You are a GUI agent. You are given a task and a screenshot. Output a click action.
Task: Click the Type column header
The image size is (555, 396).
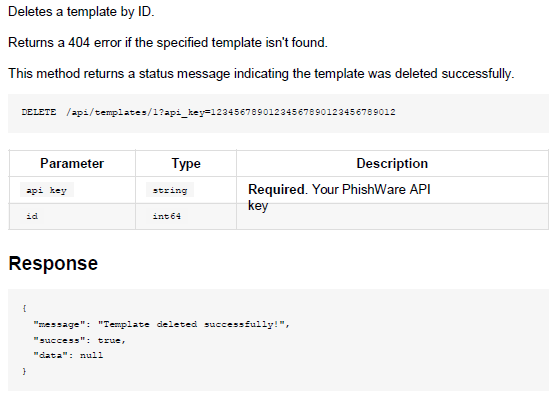point(186,163)
